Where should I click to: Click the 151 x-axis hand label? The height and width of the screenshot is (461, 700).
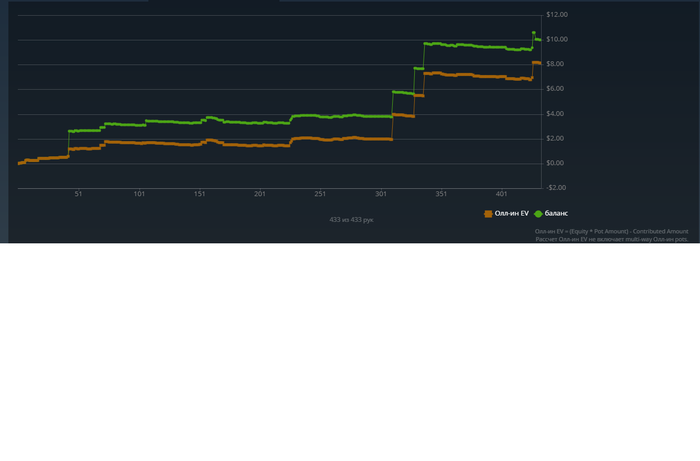(x=200, y=194)
